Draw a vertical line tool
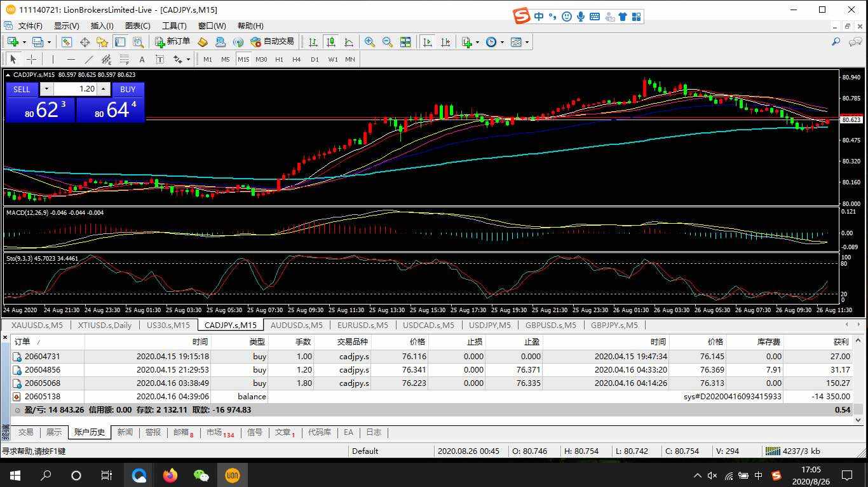Screen dimensions: 868x487 53,59
